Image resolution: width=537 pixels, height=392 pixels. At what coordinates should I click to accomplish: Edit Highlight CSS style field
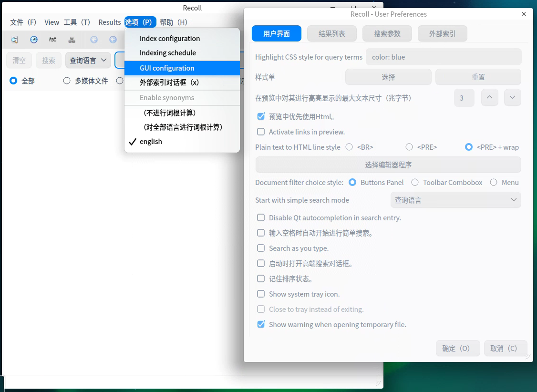pyautogui.click(x=444, y=57)
